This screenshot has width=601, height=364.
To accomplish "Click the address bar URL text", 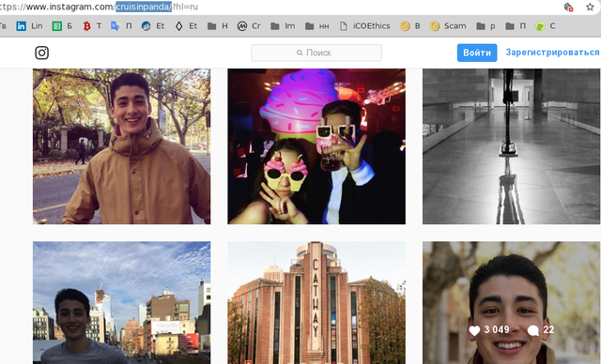I will tap(100, 7).
